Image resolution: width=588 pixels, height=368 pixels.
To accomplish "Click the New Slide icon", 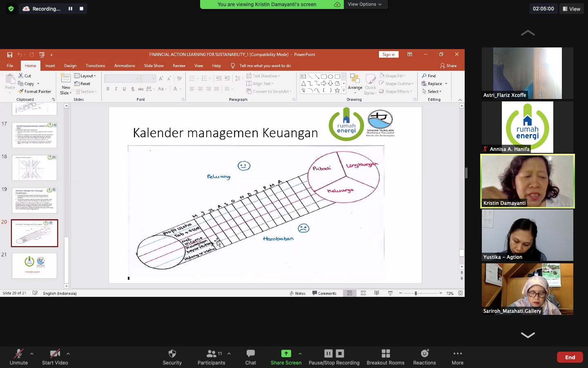I will (x=66, y=79).
